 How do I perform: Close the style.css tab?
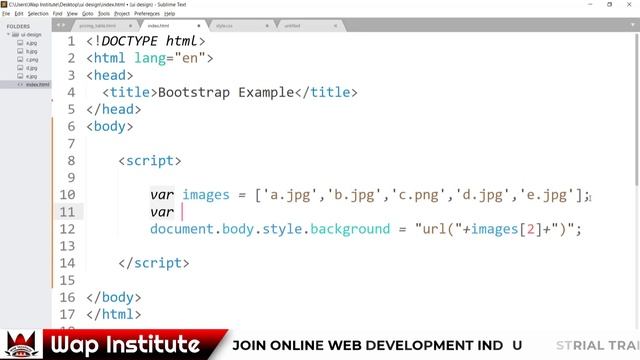pos(267,26)
